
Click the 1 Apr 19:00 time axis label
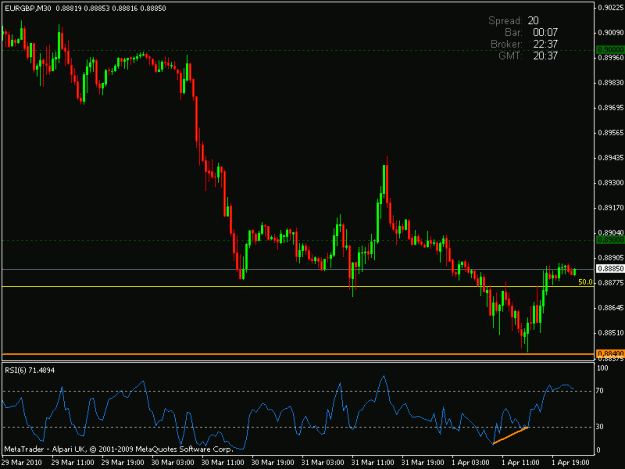pos(570,463)
